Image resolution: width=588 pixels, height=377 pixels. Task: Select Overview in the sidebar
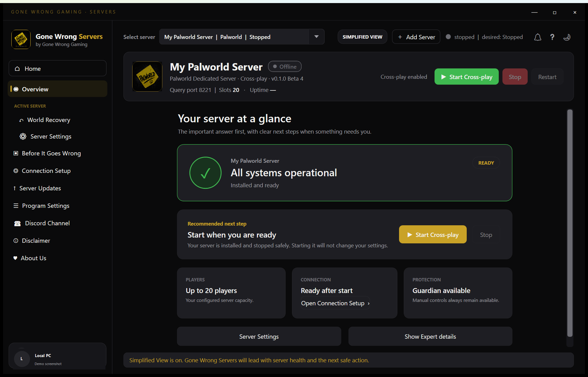coord(58,89)
